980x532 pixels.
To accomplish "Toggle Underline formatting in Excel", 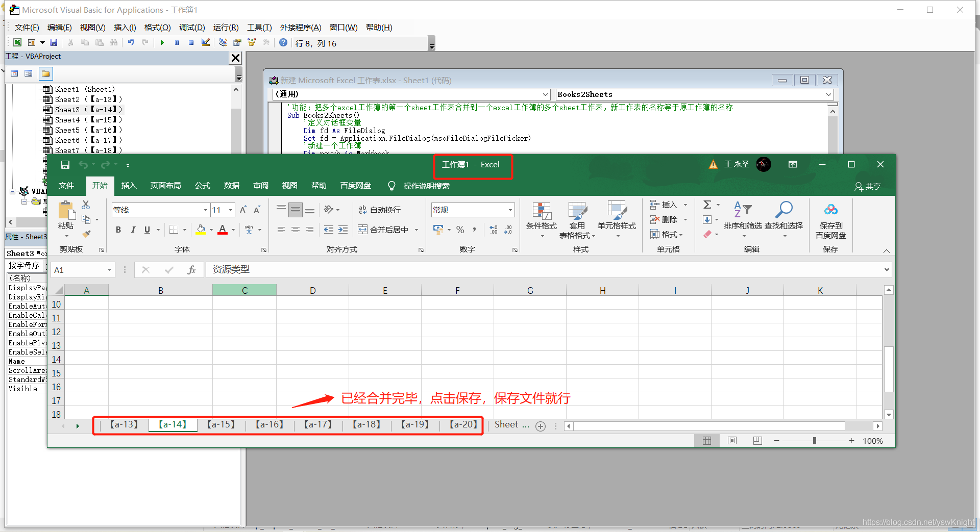I will point(147,230).
